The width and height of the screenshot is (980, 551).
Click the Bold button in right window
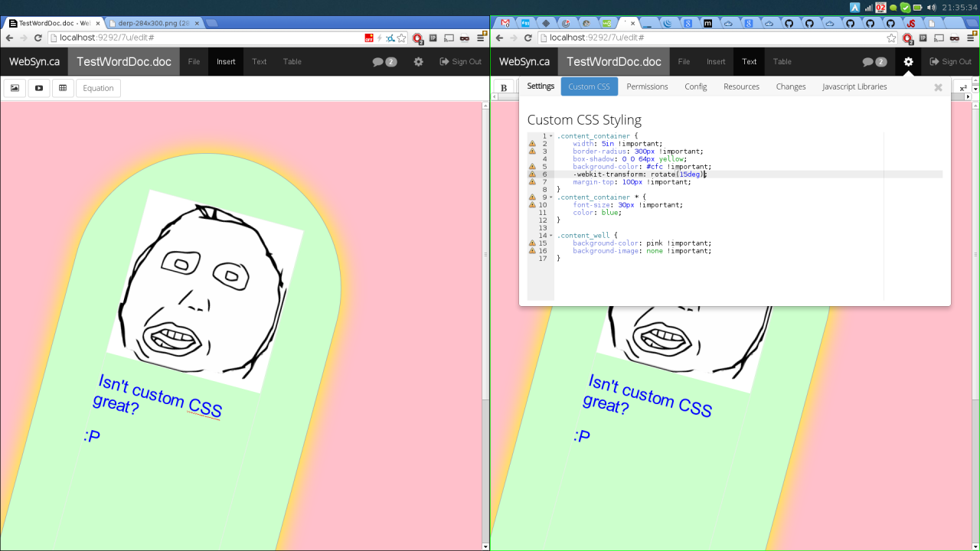click(x=504, y=88)
